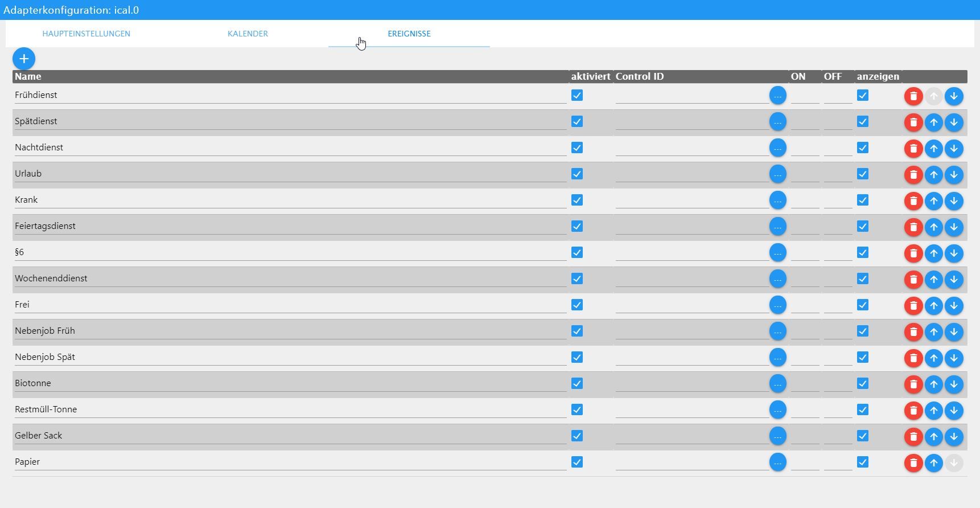980x508 pixels.
Task: Click ON value field for Frei
Action: click(x=805, y=305)
